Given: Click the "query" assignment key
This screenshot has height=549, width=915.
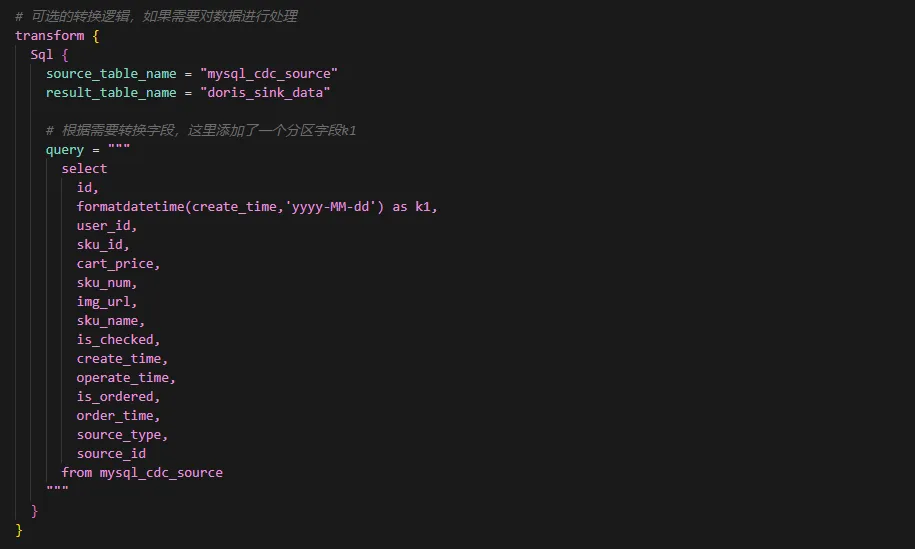Looking at the screenshot, I should 65,150.
